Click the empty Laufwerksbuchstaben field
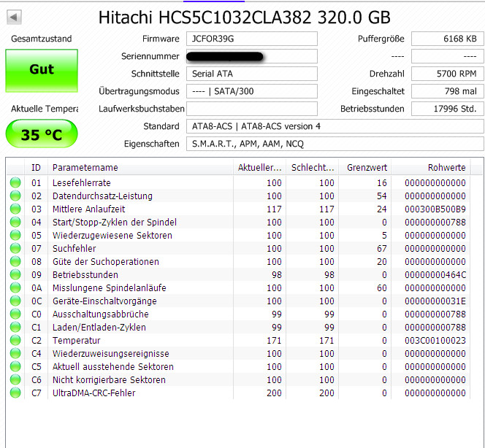This screenshot has width=485, height=448. 252,109
